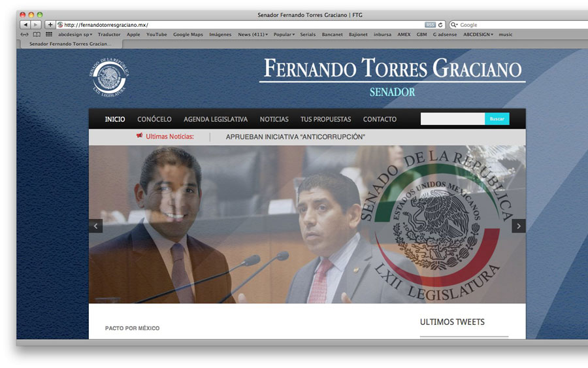Click the site search text box

click(453, 118)
